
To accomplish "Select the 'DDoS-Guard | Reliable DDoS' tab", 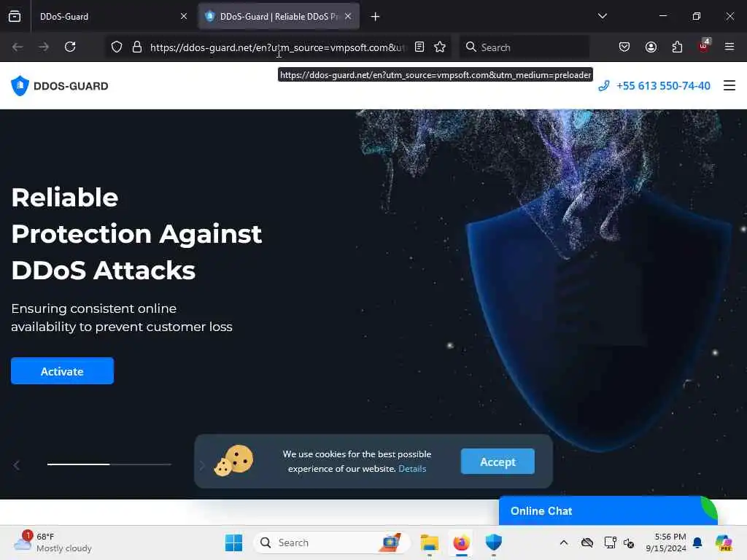I will [x=279, y=16].
